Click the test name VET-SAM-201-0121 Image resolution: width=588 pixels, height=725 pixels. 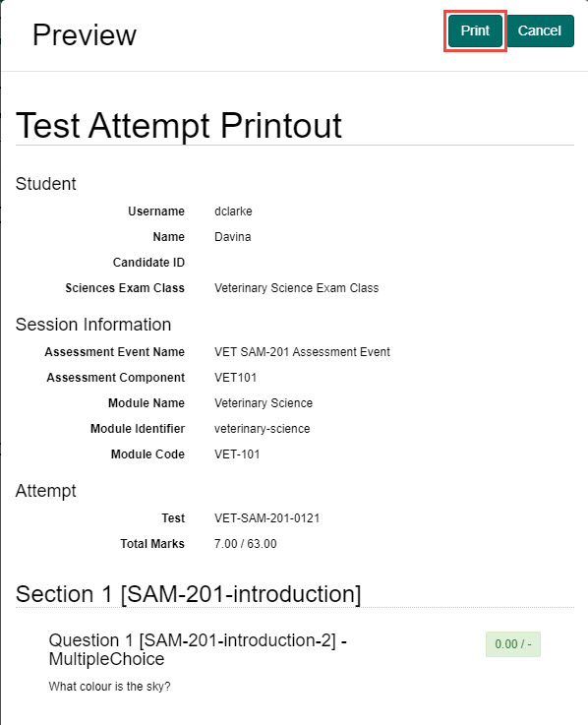point(266,517)
